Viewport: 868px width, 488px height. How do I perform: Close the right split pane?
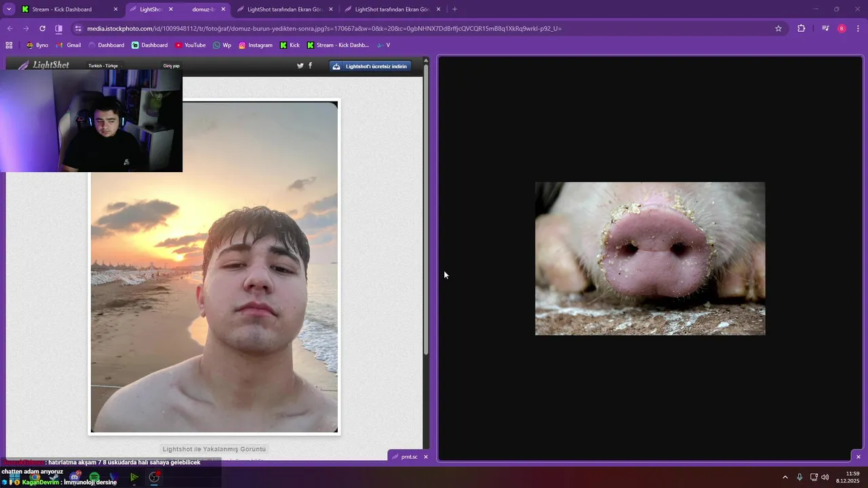858,457
